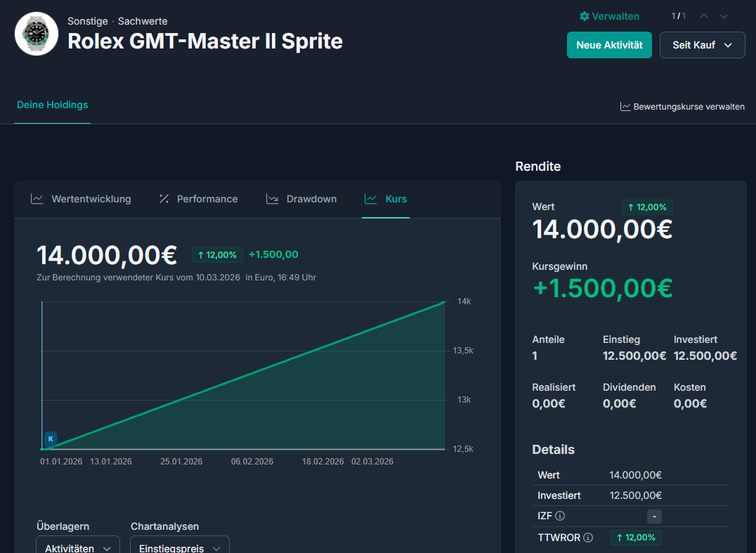Click the 12,00% badge next to chart value
Image resolution: width=756 pixels, height=553 pixels.
217,255
